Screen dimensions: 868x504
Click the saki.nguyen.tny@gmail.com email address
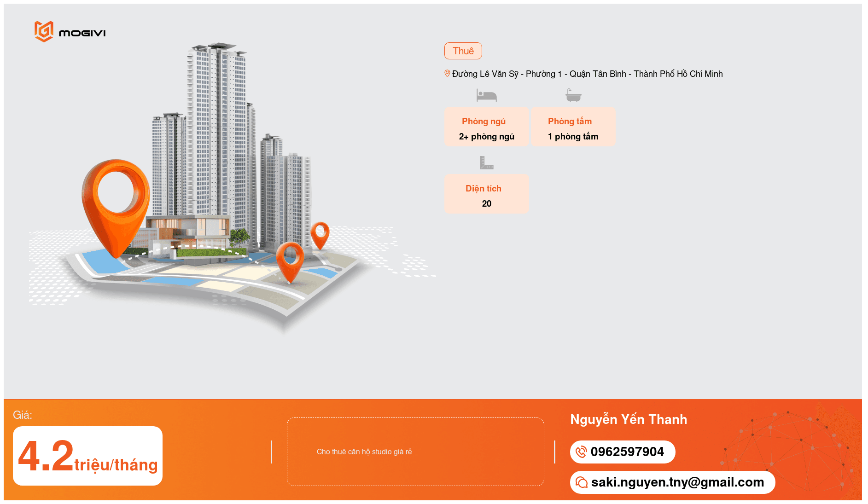[x=677, y=482]
